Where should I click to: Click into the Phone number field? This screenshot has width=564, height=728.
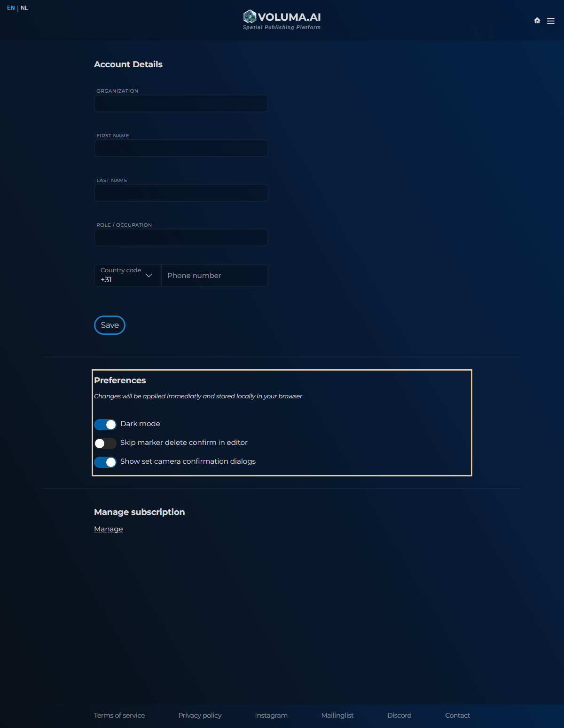tap(214, 275)
